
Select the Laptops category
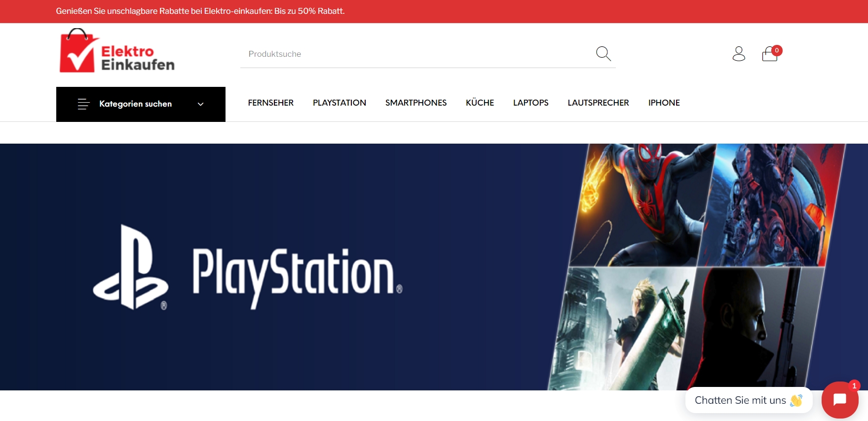531,103
